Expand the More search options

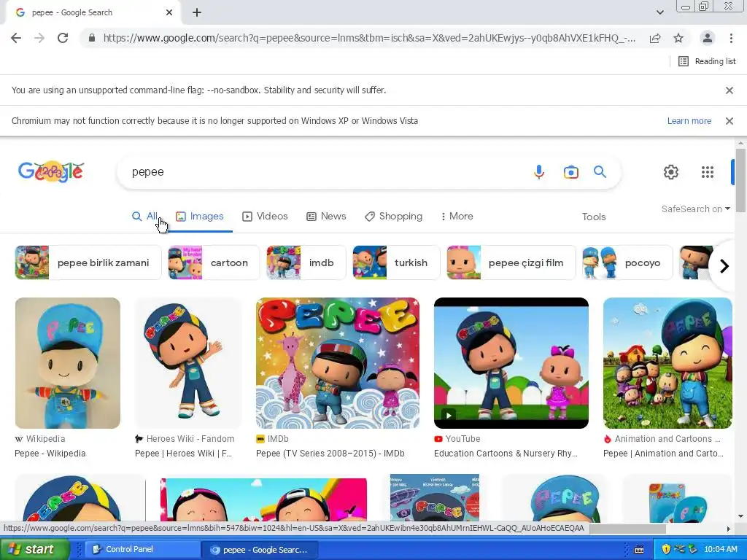coord(457,216)
